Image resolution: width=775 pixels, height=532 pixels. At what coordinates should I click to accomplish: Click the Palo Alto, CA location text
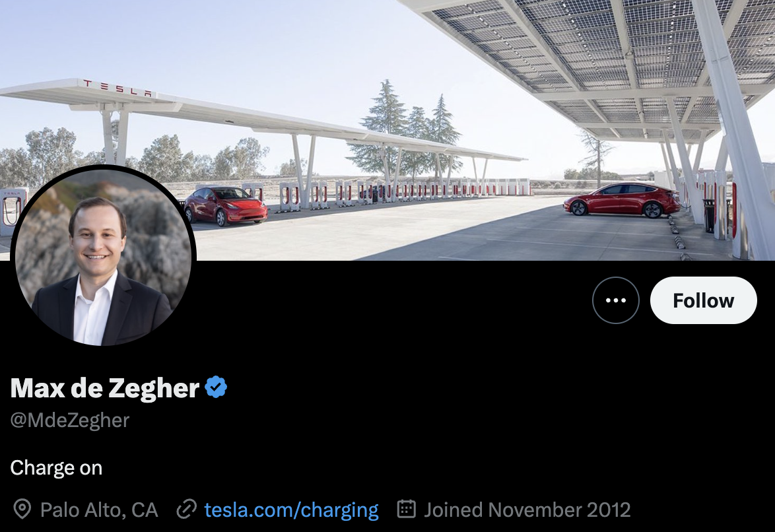[99, 510]
